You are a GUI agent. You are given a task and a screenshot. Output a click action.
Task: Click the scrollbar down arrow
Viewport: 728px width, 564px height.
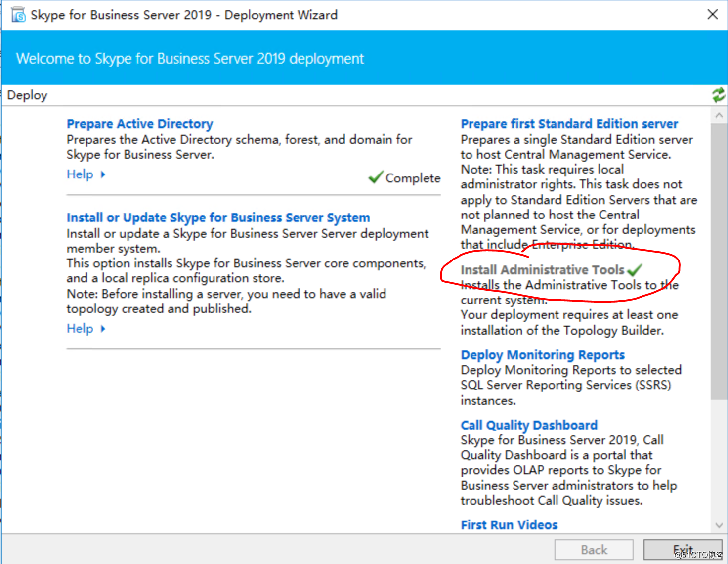click(719, 525)
